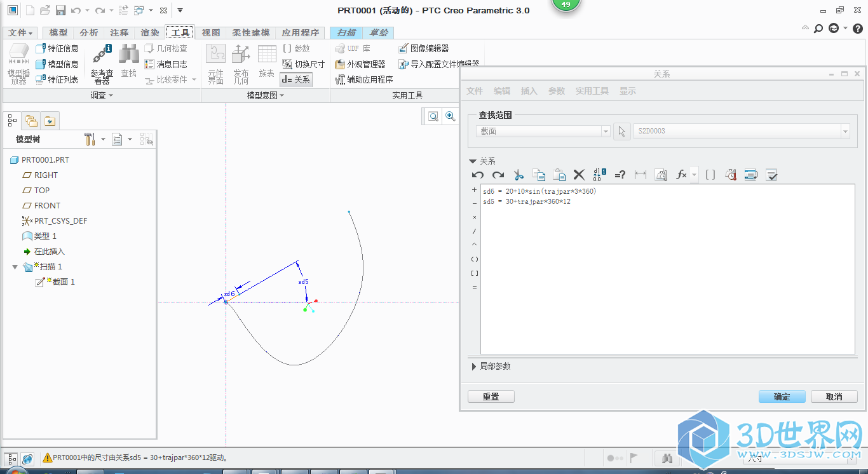Image resolution: width=868 pixels, height=474 pixels.
Task: Click 取消 cancel button in relations dialog
Action: [x=834, y=396]
